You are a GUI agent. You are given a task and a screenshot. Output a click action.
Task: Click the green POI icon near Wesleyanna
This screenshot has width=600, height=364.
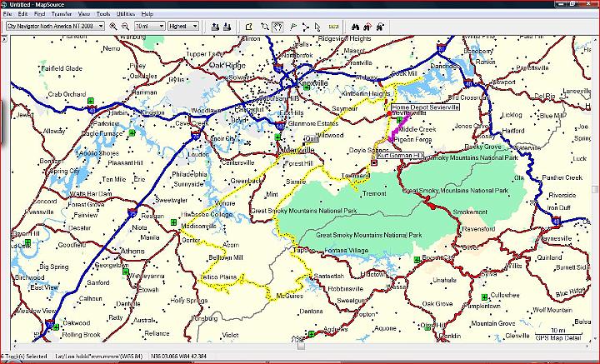point(126,272)
